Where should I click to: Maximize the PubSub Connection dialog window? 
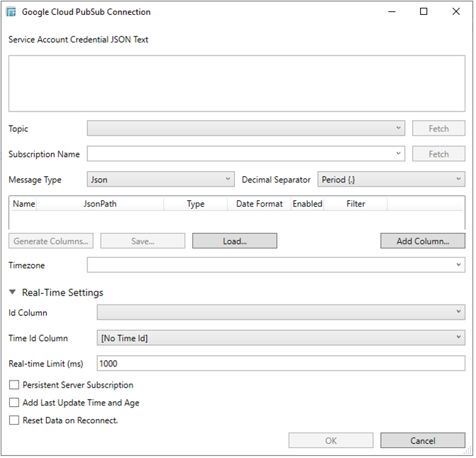click(x=424, y=12)
